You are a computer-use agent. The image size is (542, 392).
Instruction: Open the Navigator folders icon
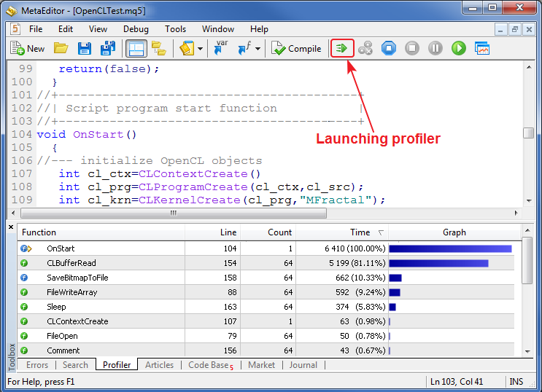[x=159, y=48]
